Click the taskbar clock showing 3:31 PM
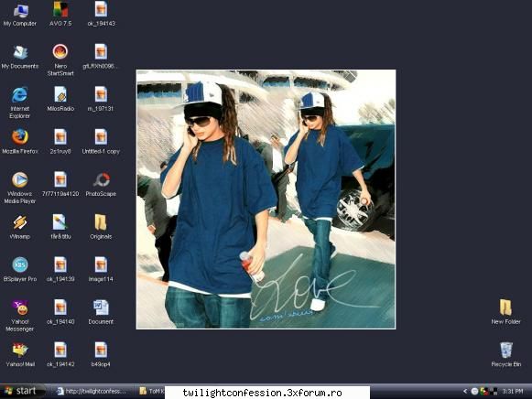 (513, 391)
